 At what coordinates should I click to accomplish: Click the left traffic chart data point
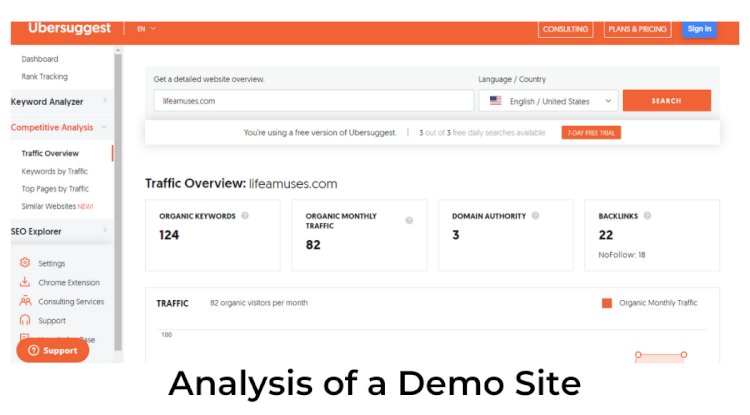pyautogui.click(x=638, y=355)
